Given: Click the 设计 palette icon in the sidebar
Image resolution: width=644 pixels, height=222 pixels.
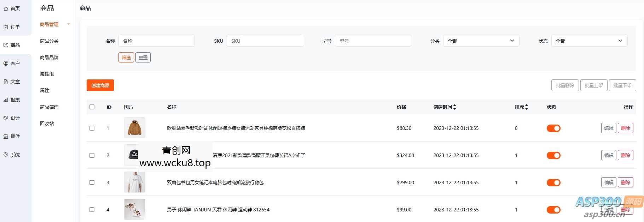Looking at the screenshot, I should 6,118.
